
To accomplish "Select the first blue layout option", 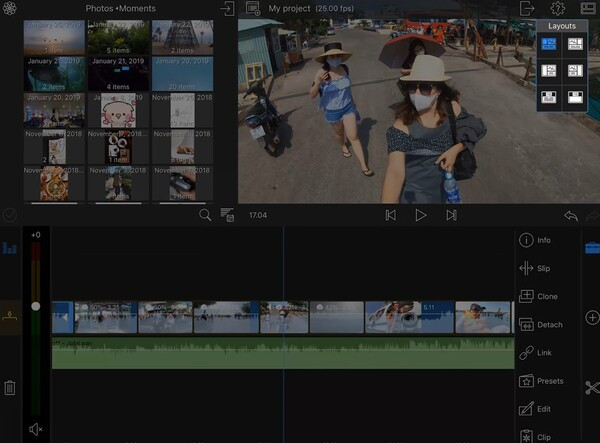I will (x=549, y=44).
